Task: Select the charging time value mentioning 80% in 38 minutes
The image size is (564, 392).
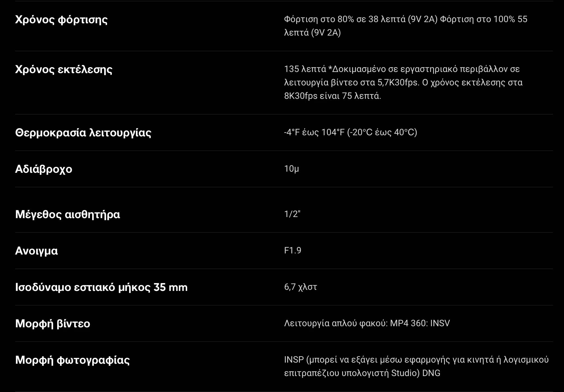Action: [405, 26]
